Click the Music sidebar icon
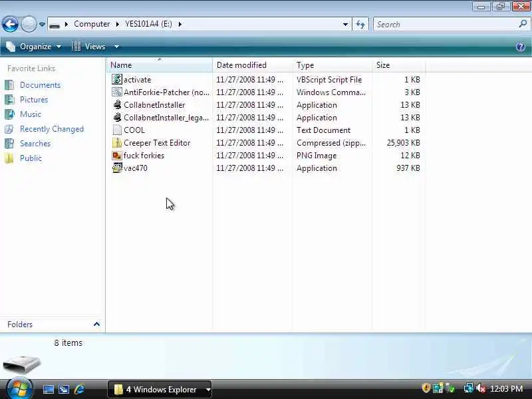 9,114
